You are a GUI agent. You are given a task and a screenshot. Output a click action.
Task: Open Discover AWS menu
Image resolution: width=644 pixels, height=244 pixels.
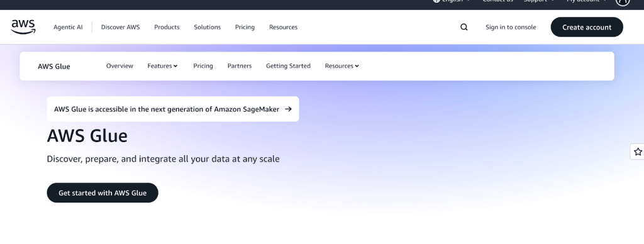point(120,27)
